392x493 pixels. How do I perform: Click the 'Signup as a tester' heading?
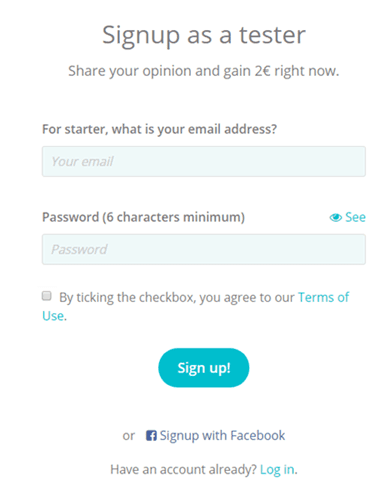pyautogui.click(x=204, y=35)
